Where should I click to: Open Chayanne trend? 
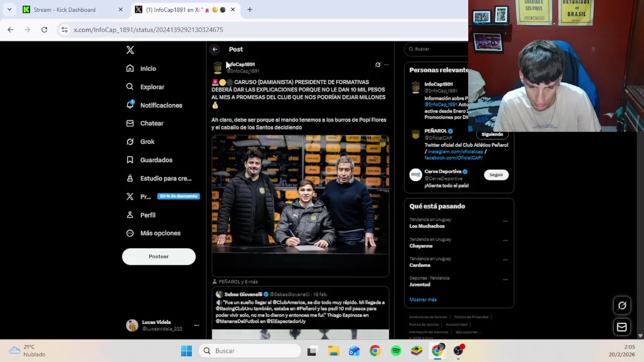click(421, 246)
